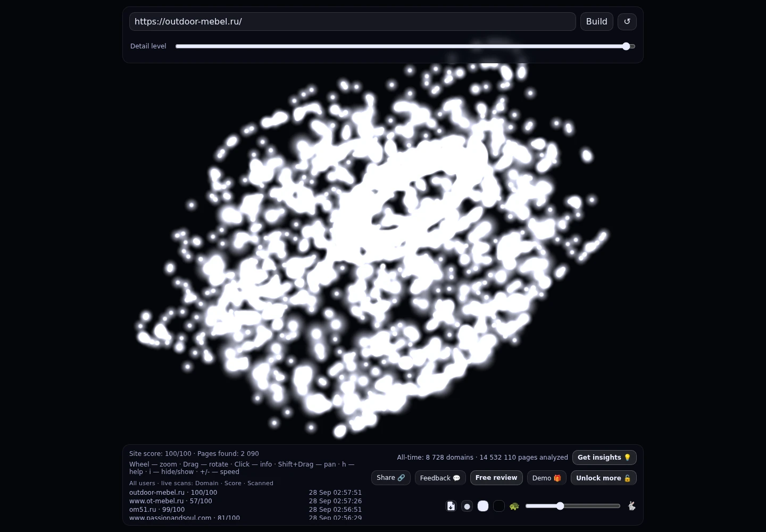This screenshot has width=766, height=532.
Task: Click the live scans header text
Action: point(201,483)
